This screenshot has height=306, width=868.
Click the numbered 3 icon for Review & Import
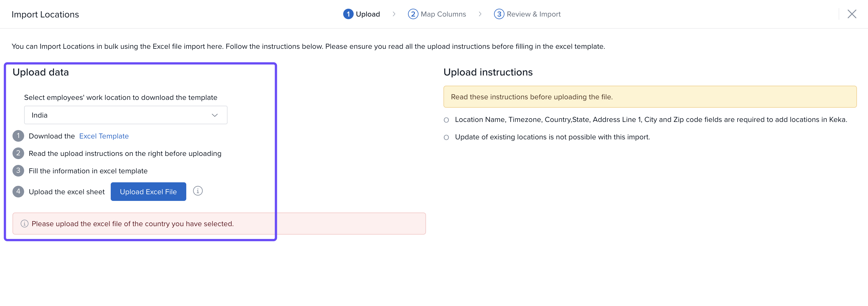click(x=499, y=14)
